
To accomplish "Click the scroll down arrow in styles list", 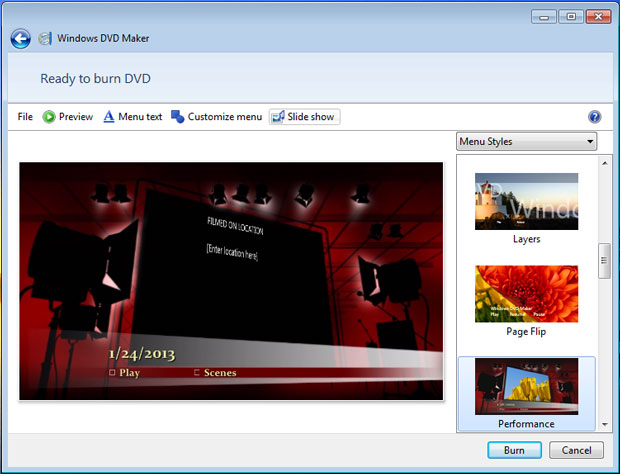I will (x=605, y=425).
